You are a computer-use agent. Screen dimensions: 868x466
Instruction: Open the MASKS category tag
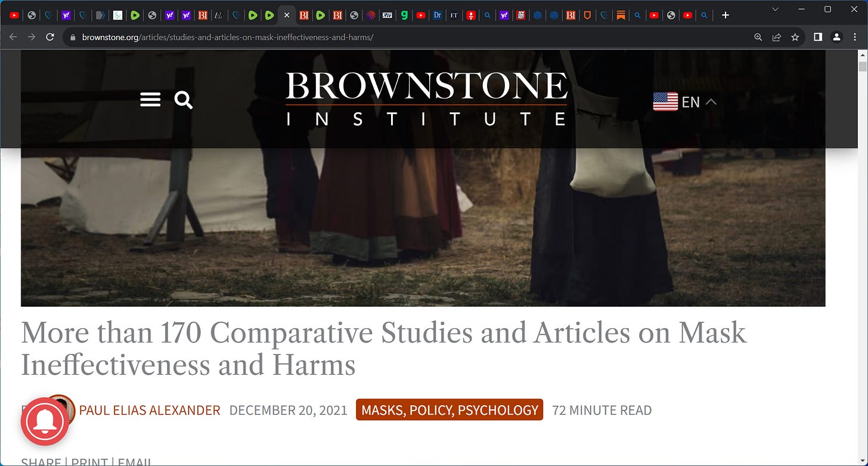pyautogui.click(x=382, y=410)
